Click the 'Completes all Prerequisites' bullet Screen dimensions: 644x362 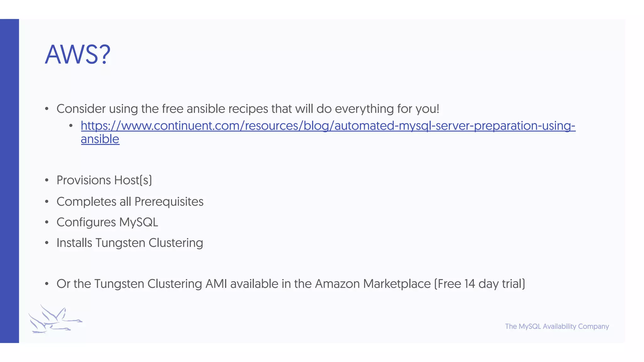coord(130,202)
